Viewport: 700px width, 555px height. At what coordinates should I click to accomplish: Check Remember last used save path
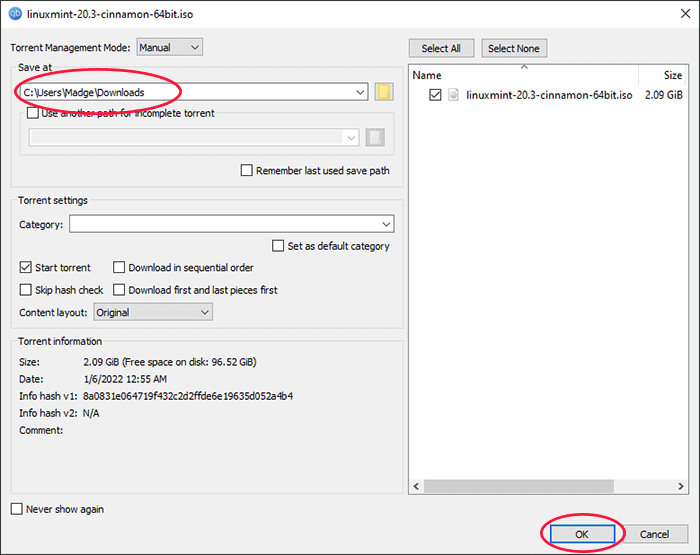point(246,170)
